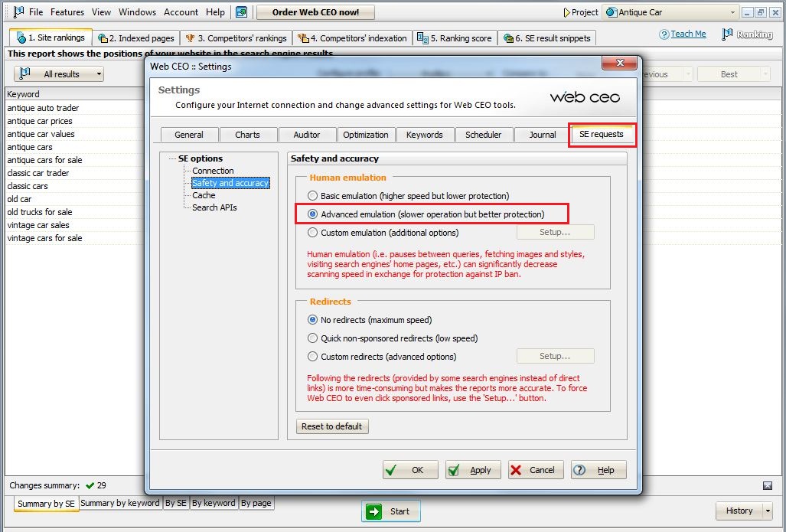Image resolution: width=786 pixels, height=532 pixels.
Task: Open the Account menu
Action: click(181, 12)
